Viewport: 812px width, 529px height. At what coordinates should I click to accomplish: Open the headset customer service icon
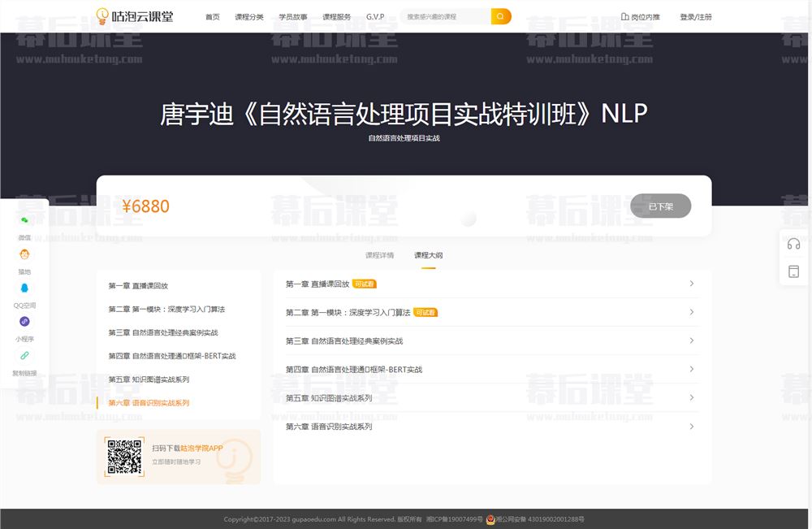point(793,244)
